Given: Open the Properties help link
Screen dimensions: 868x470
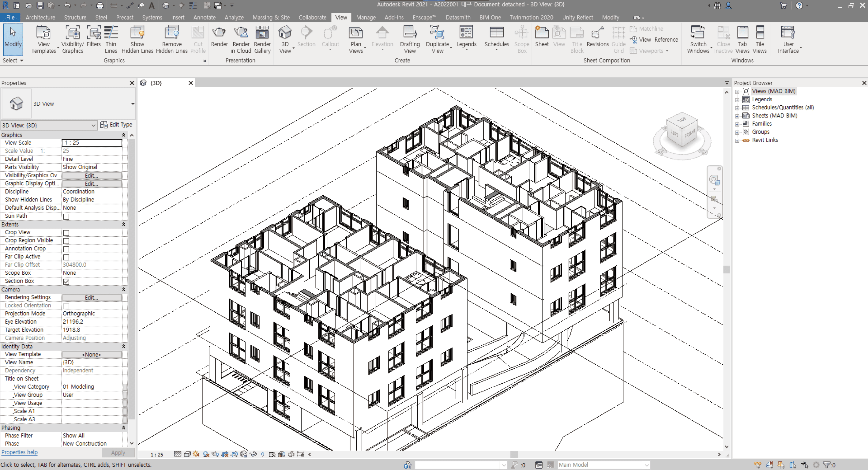Looking at the screenshot, I should coord(20,452).
